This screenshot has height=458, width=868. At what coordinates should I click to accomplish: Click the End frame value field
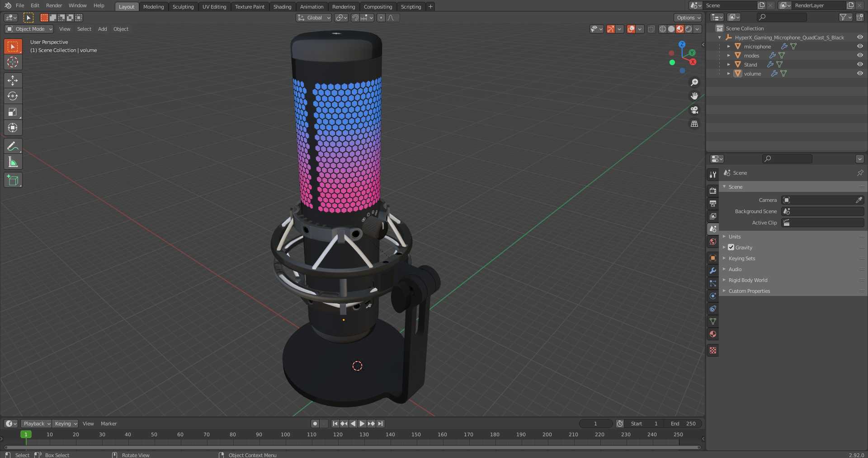[683, 424]
